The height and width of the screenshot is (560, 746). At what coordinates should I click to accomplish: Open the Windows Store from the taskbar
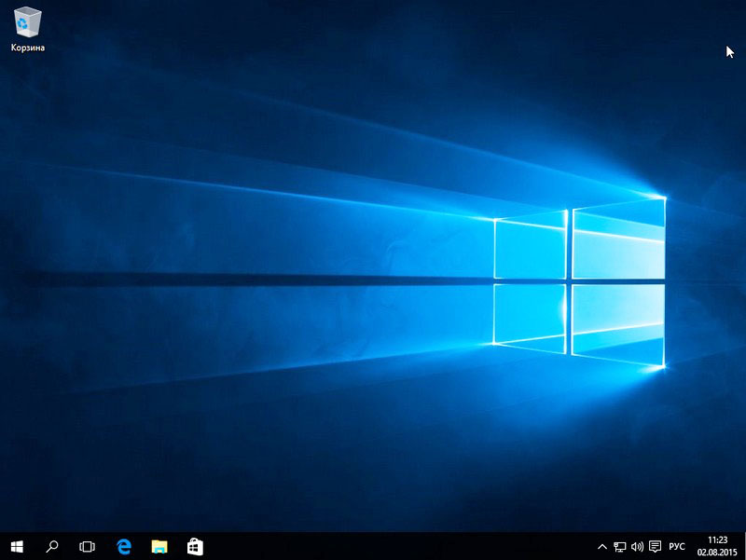(195, 547)
